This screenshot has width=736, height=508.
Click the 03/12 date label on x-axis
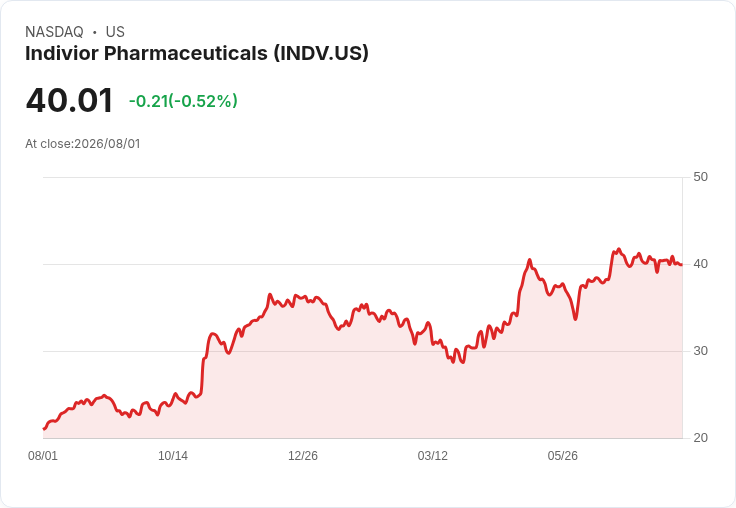click(x=432, y=456)
